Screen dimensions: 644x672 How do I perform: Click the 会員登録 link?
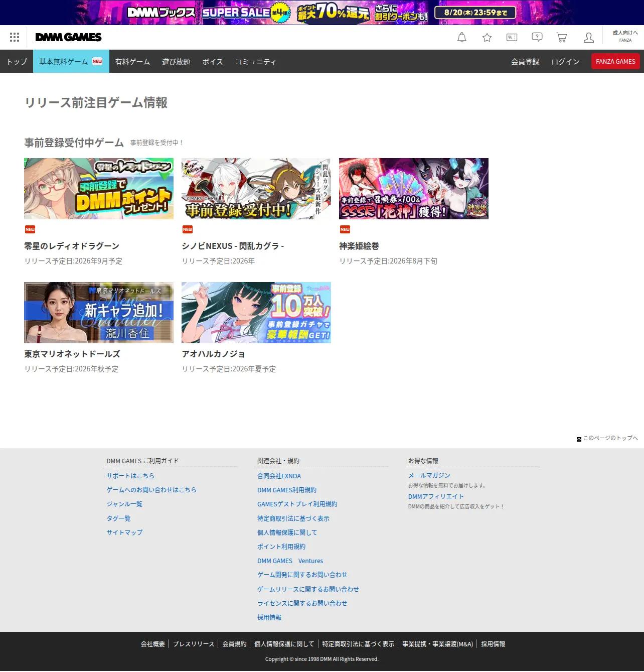point(525,62)
